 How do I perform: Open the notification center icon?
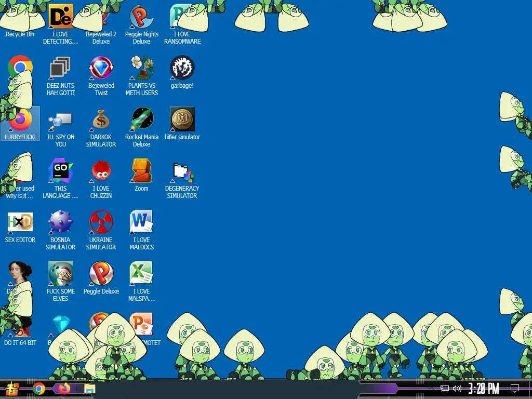pos(515,389)
